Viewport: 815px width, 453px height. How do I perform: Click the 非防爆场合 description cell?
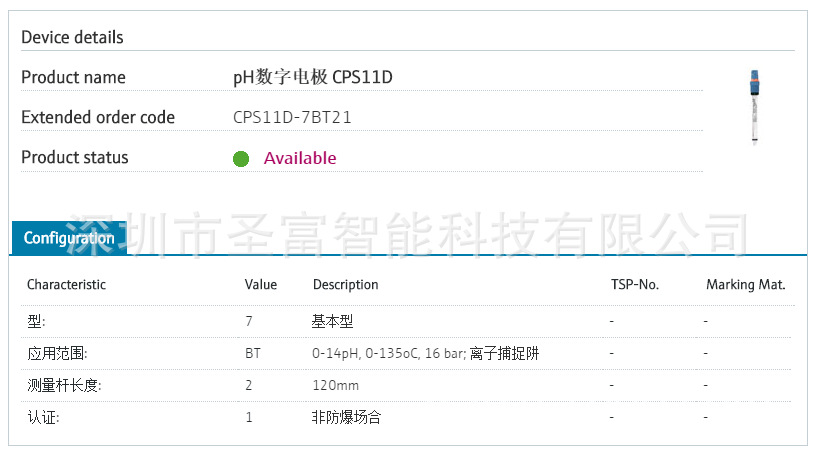[x=346, y=417]
